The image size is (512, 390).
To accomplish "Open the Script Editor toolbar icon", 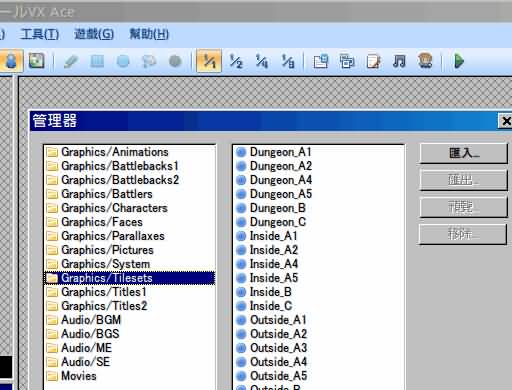I will [x=373, y=61].
